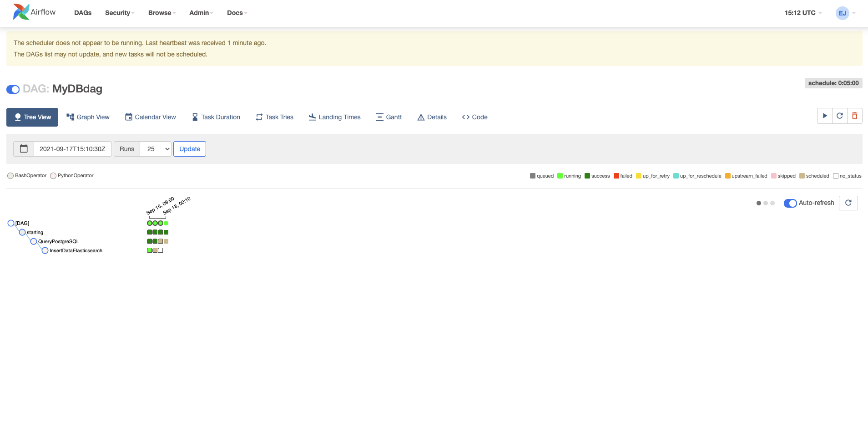Click the running legend bright green swatch
868x439 pixels.
point(560,176)
